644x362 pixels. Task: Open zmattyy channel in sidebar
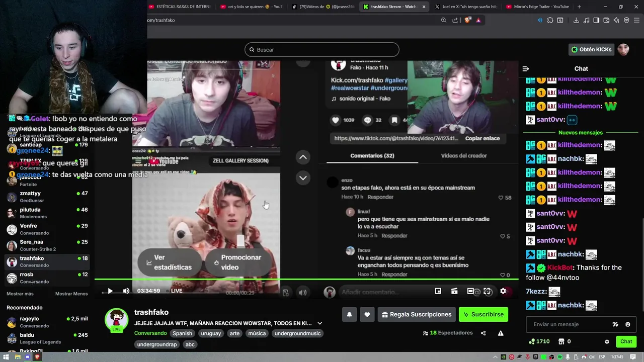point(47,197)
